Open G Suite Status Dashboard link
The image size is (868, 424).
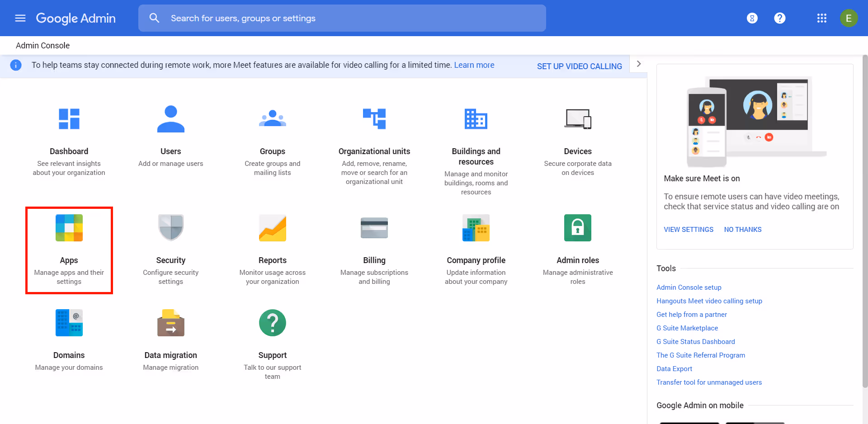pos(696,342)
